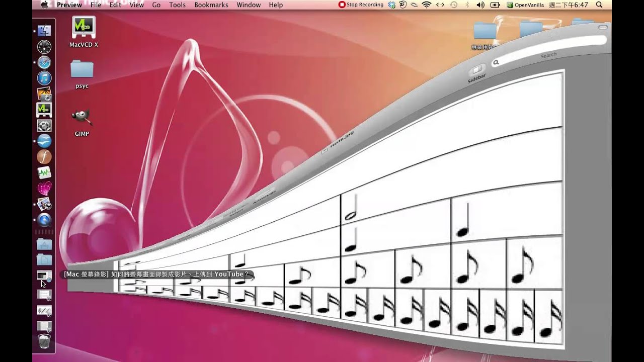Open the Tools menu
This screenshot has height=362, width=644.
tap(177, 5)
